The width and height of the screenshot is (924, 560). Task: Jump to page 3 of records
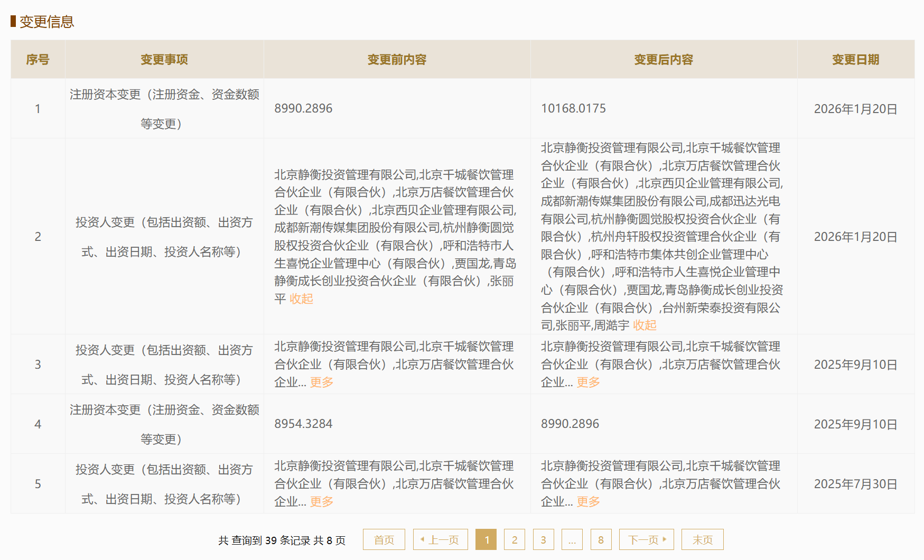543,539
